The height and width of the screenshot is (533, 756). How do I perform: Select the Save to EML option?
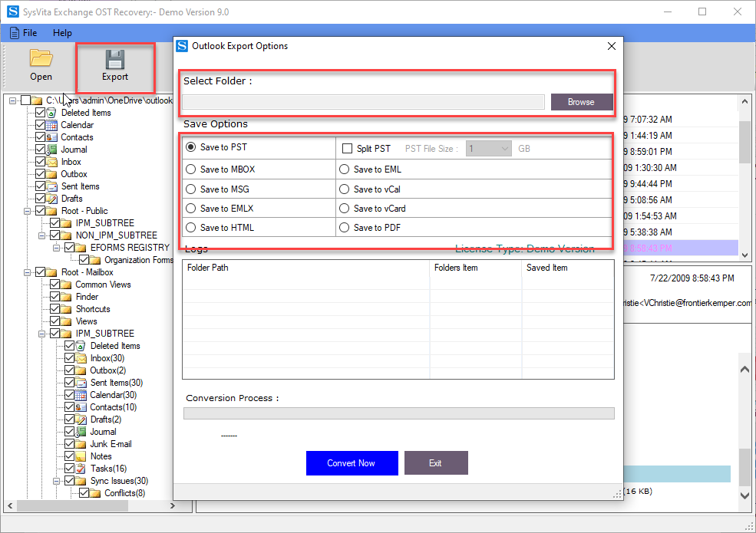pyautogui.click(x=345, y=169)
